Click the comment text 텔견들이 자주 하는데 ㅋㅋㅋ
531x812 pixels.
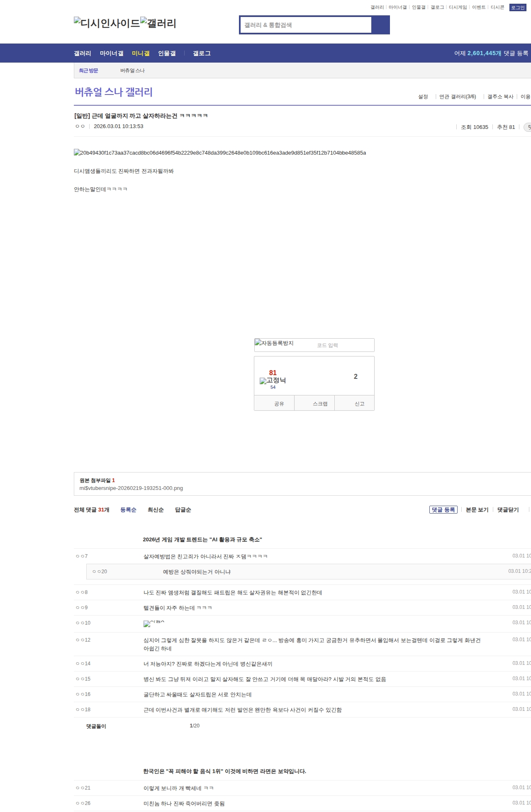coord(178,608)
